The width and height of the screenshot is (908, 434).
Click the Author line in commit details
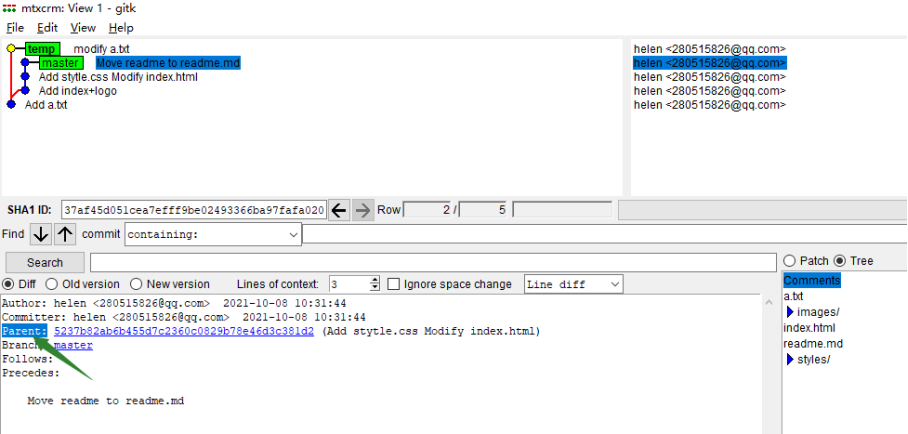click(x=174, y=303)
